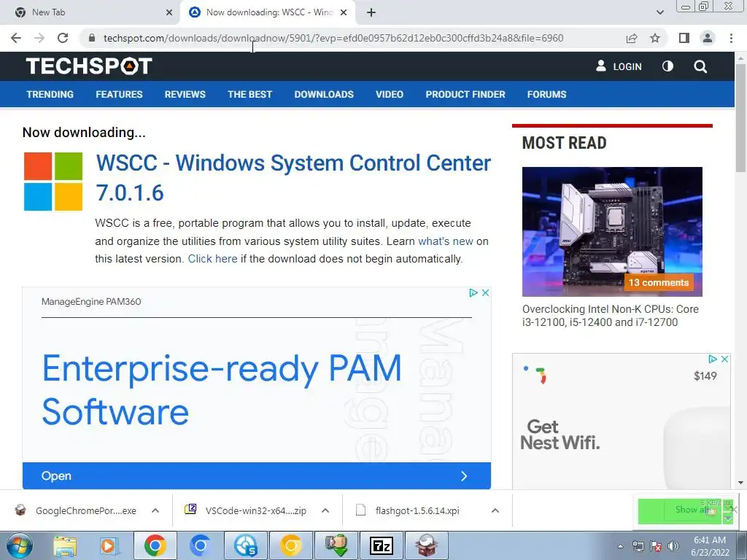Open 7-Zip from the taskbar
Screen dimensions: 747x560
click(x=381, y=546)
